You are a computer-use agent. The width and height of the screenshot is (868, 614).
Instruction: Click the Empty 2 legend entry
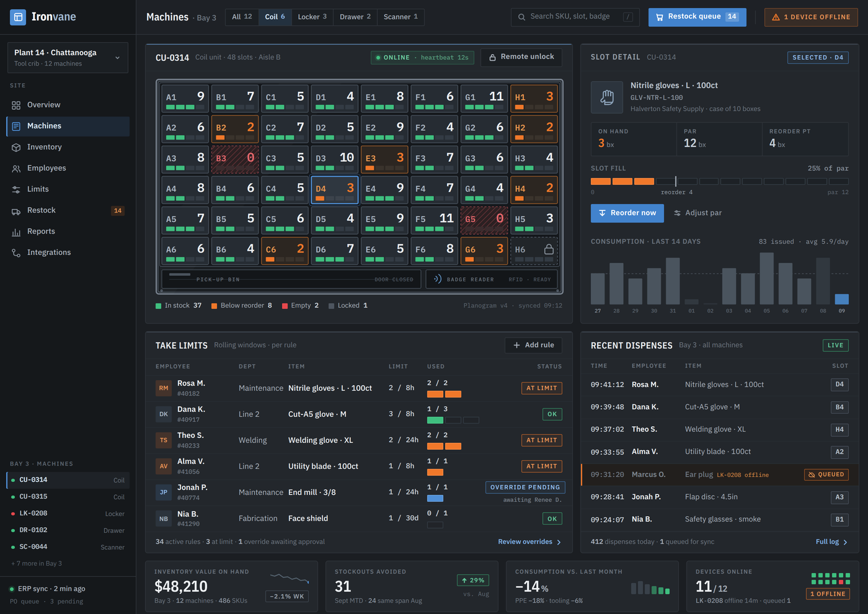[x=301, y=306]
